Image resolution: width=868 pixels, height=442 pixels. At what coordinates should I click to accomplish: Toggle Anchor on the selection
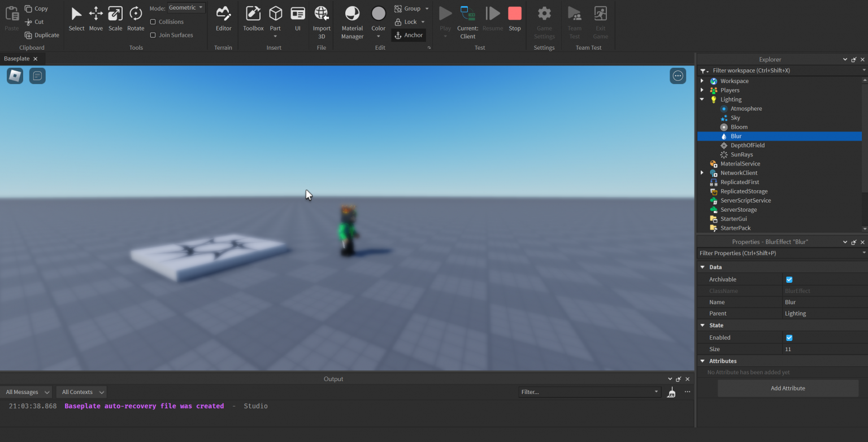point(409,35)
